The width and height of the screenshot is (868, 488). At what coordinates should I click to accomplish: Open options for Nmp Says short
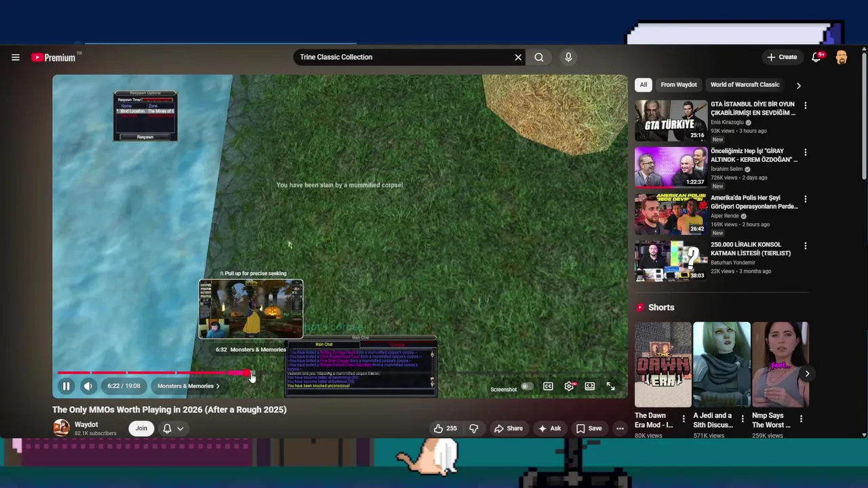coord(801,419)
